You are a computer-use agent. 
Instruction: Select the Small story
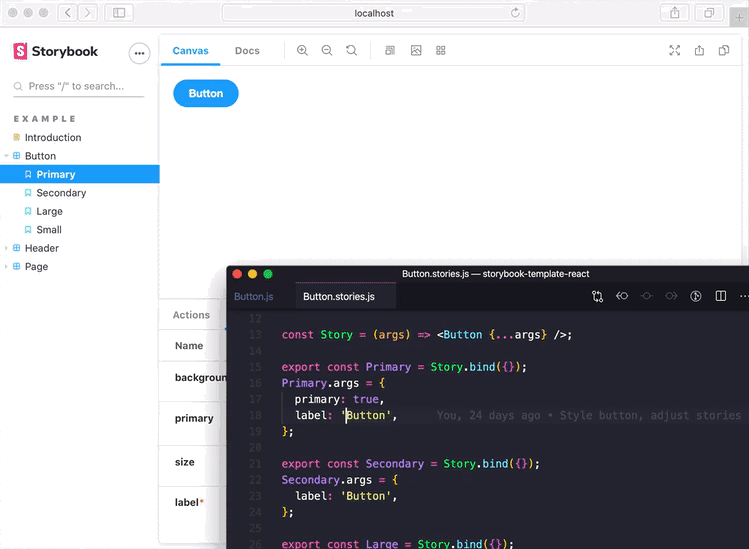(49, 230)
